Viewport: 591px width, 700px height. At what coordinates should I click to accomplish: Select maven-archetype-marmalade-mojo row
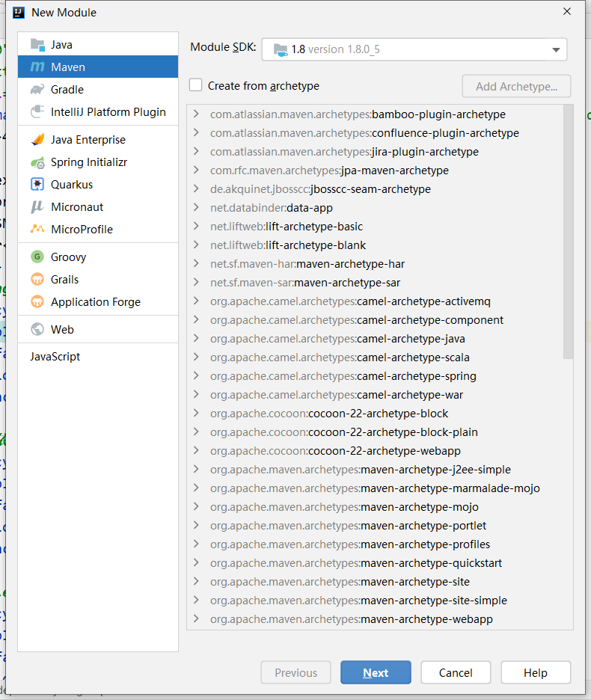coord(376,488)
